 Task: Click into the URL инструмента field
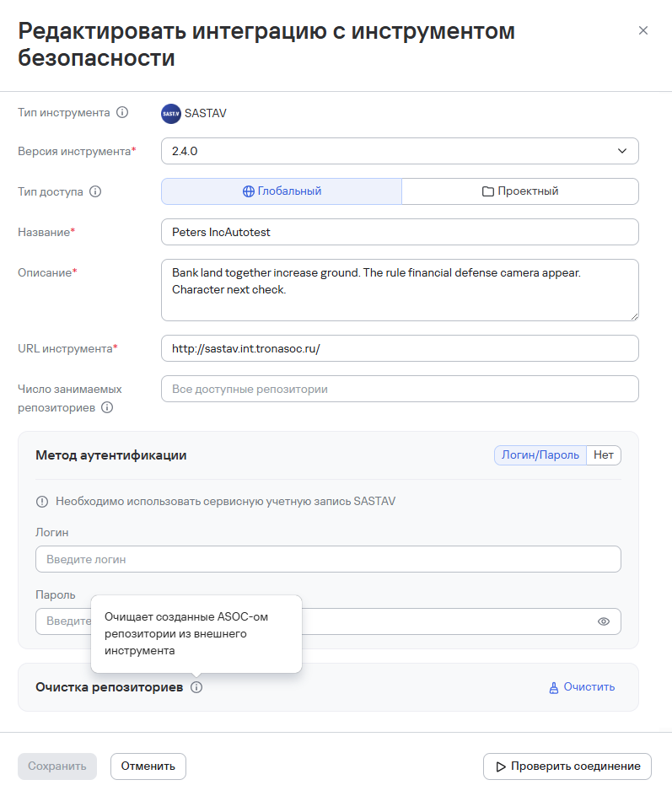[x=400, y=348]
